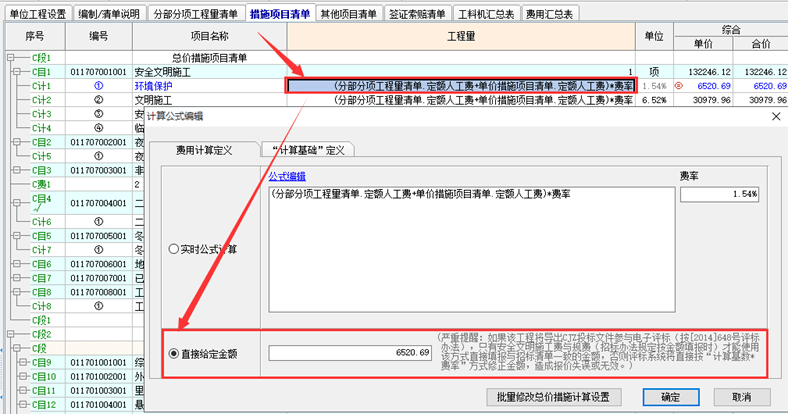Collapse the C段1 tree node
Screen dimensions: 788x414
coord(11,58)
